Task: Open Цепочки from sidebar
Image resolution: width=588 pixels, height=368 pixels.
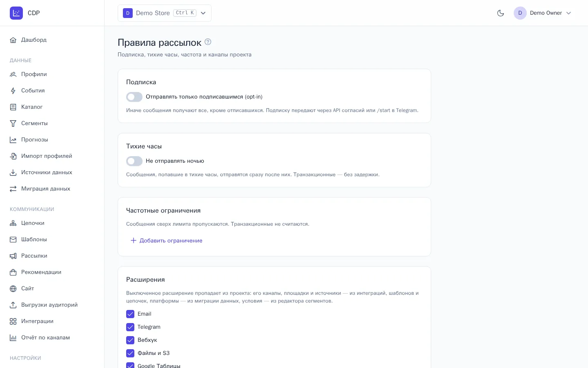Action: pos(52,223)
